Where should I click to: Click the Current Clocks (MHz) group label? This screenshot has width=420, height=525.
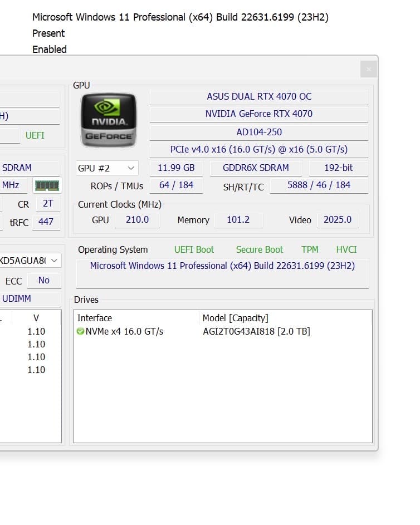120,204
